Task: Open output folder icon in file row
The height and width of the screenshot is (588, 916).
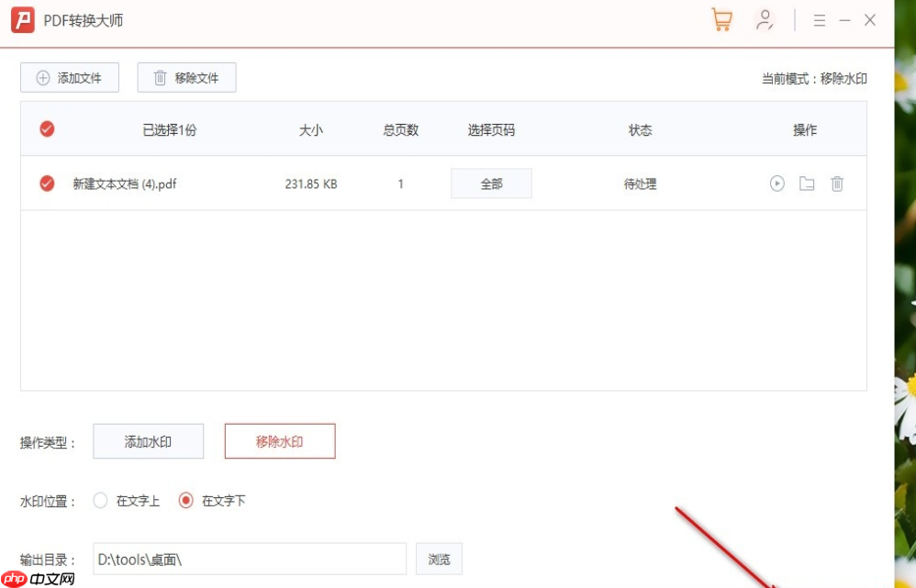Action: click(x=806, y=183)
